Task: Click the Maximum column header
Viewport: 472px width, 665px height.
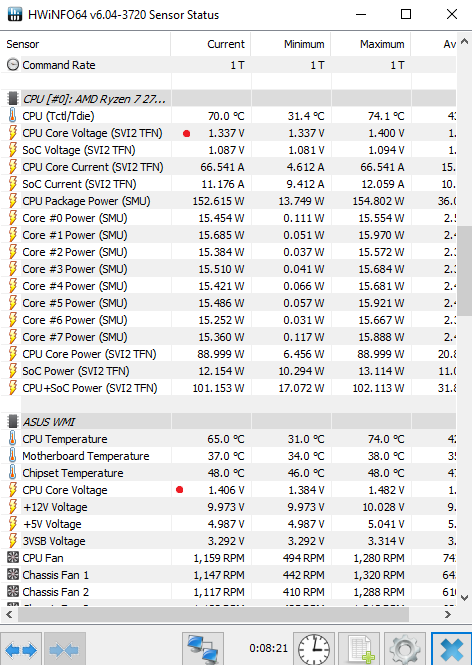Action: [x=371, y=44]
